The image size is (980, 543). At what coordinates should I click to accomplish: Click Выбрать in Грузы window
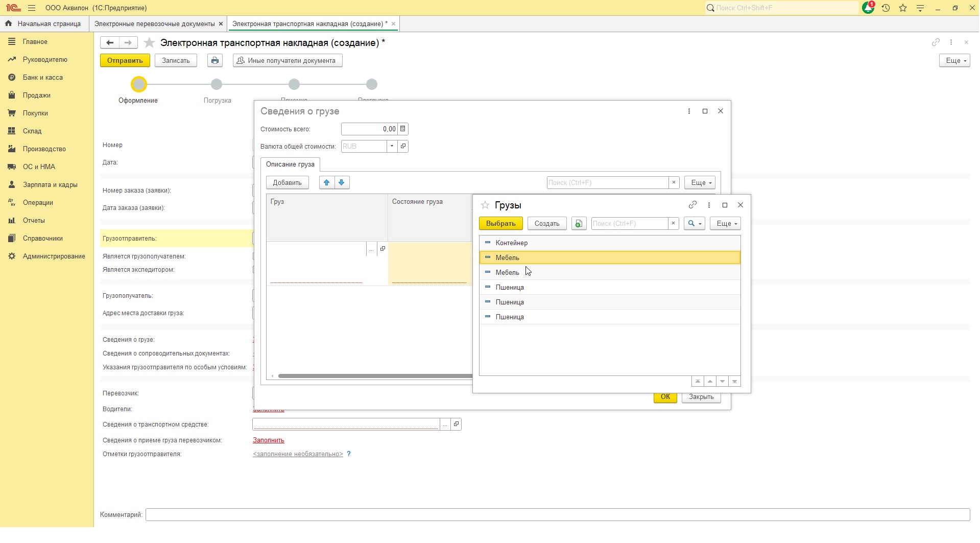501,224
